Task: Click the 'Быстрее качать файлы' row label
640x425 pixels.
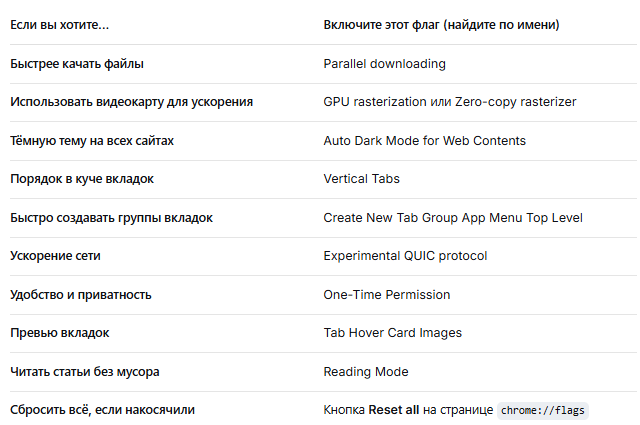Action: tap(77, 64)
